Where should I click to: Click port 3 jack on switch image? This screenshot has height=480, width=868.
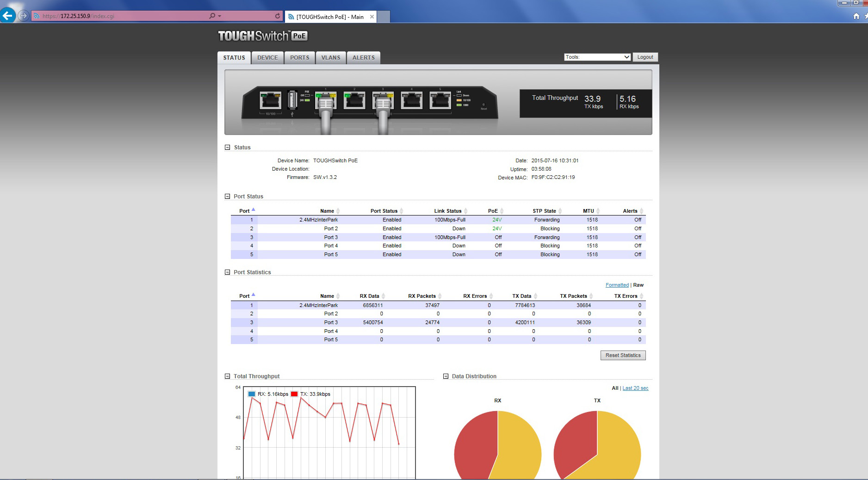pos(383,100)
